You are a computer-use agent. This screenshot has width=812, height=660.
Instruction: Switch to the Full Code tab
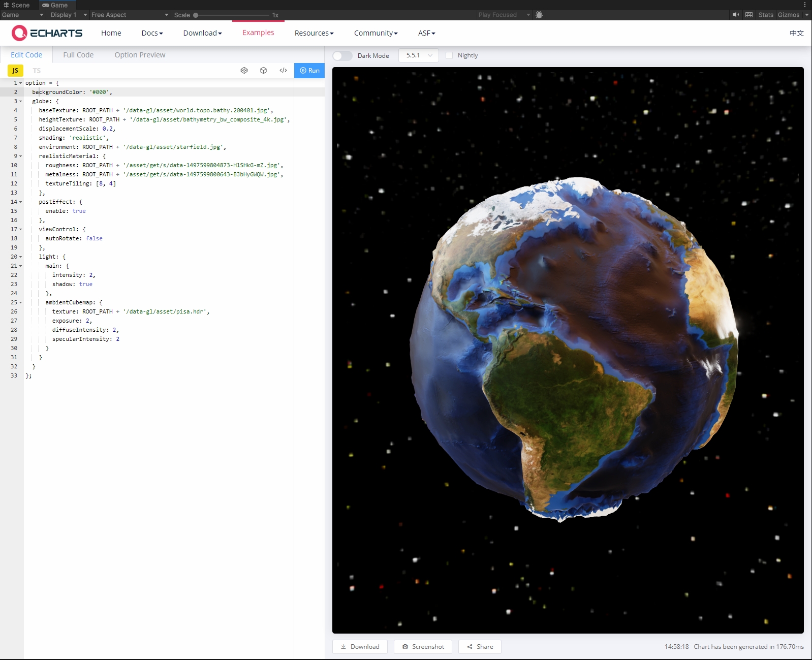pyautogui.click(x=78, y=55)
